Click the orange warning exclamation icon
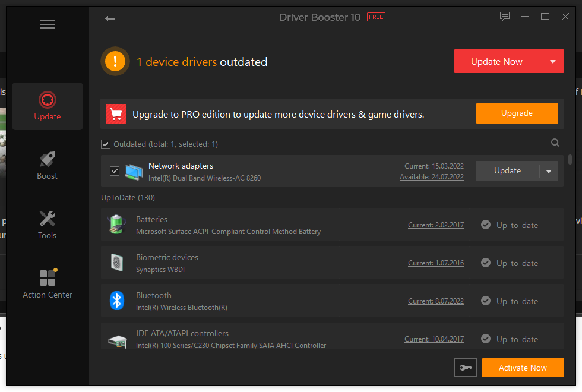Viewport: 582px width, 392px height. tap(115, 61)
